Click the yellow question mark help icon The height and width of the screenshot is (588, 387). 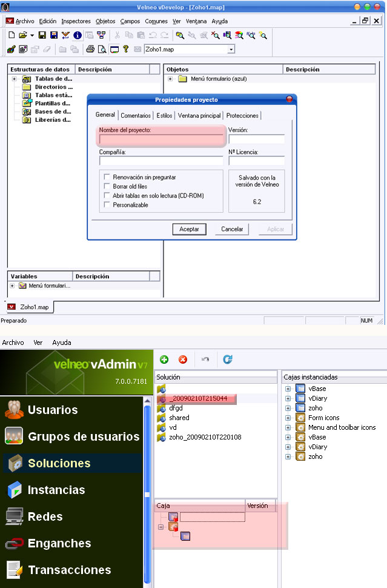(x=126, y=48)
